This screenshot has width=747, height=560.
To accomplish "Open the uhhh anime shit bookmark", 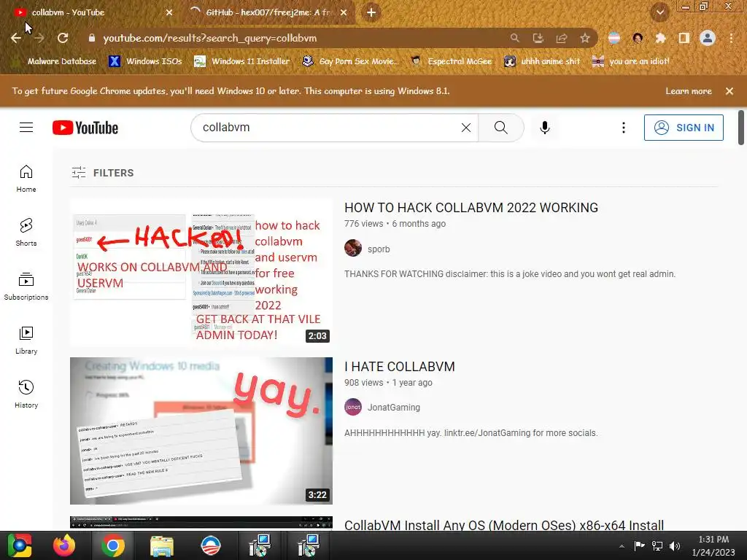I will 542,61.
